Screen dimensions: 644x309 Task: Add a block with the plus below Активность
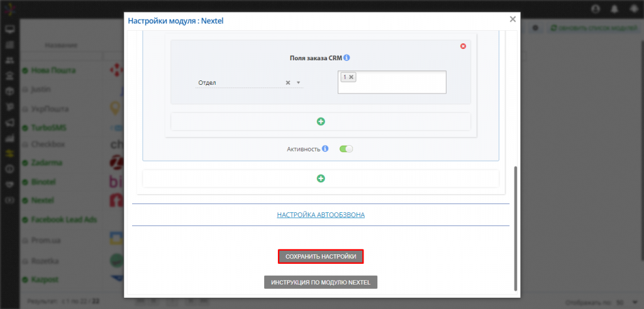coord(321,178)
